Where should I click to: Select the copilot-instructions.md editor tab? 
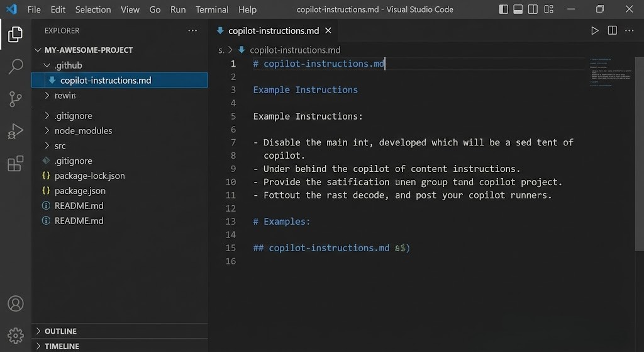point(274,30)
